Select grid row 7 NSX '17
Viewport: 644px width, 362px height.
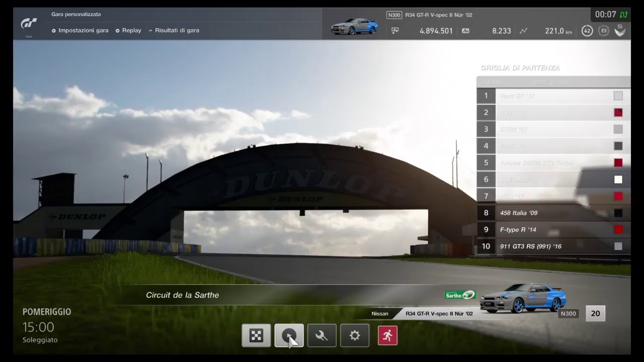pos(553,196)
